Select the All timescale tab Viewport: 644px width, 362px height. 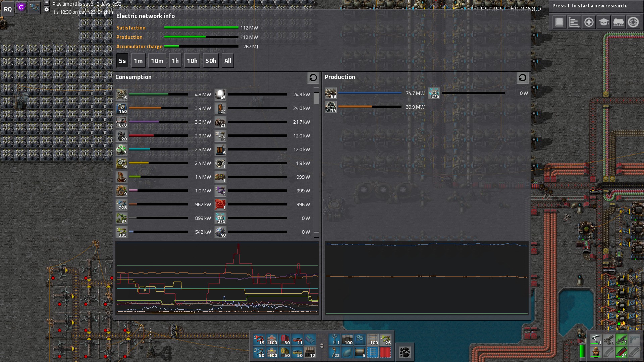click(x=228, y=61)
